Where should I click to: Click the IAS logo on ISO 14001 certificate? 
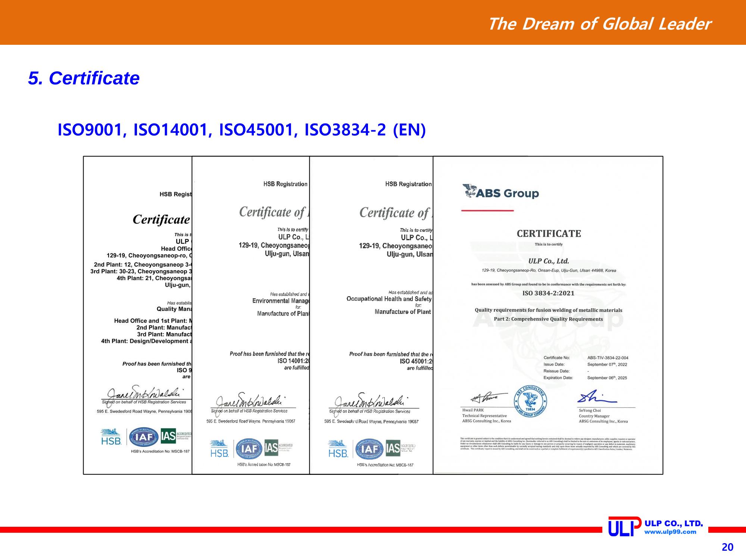point(278,448)
